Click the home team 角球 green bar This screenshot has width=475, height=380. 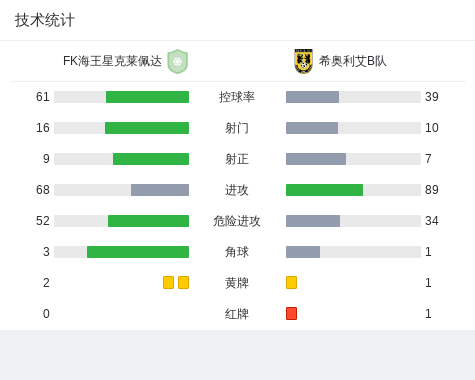[x=138, y=252]
